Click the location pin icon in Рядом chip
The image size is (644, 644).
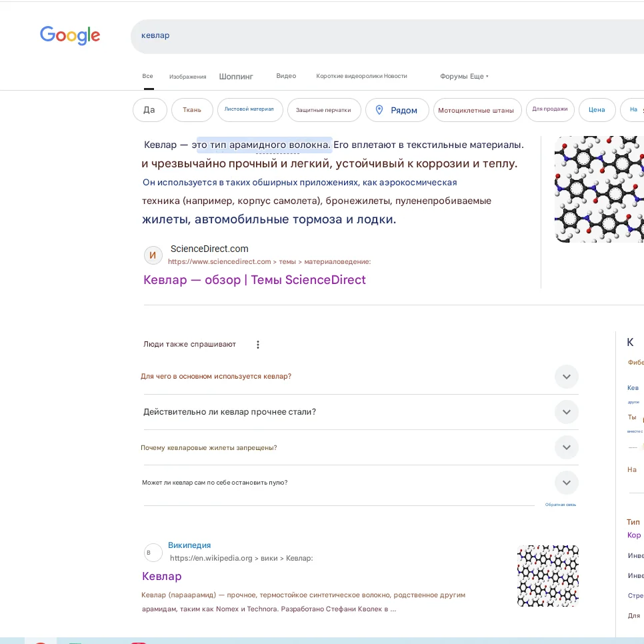pos(379,110)
